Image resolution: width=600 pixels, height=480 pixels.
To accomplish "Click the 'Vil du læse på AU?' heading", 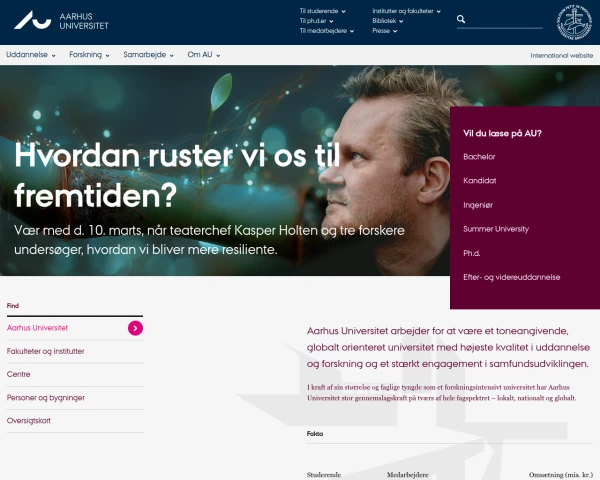I will (502, 134).
